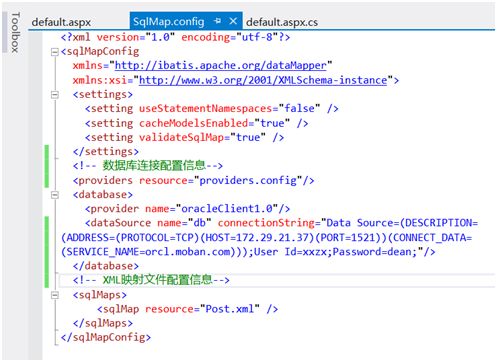Click the closing database tag

(x=106, y=266)
